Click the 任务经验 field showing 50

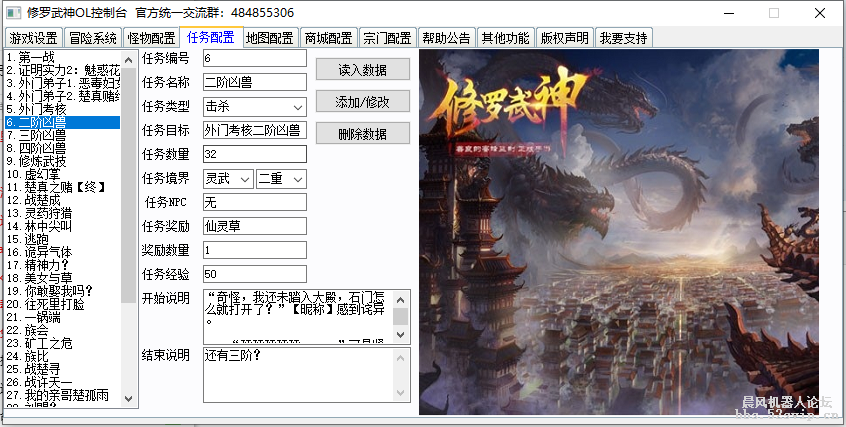pyautogui.click(x=255, y=274)
